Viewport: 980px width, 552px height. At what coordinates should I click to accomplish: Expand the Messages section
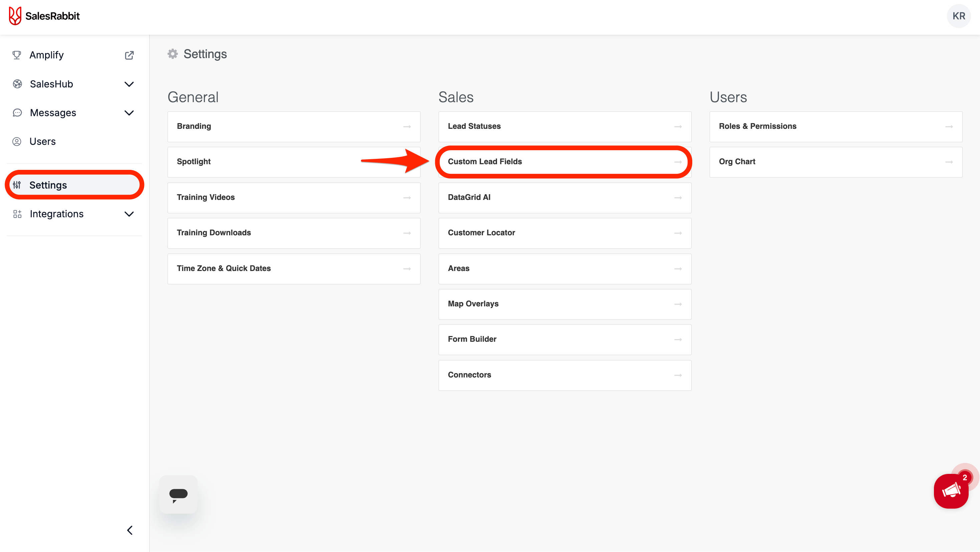pyautogui.click(x=129, y=112)
